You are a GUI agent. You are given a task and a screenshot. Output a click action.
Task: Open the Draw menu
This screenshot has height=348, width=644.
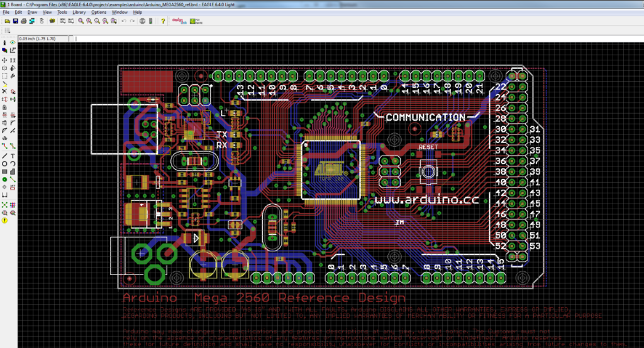click(x=32, y=13)
